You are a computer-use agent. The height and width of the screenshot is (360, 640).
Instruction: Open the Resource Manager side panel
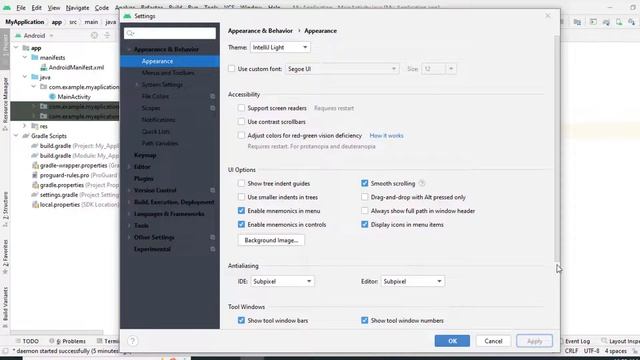pyautogui.click(x=5, y=104)
